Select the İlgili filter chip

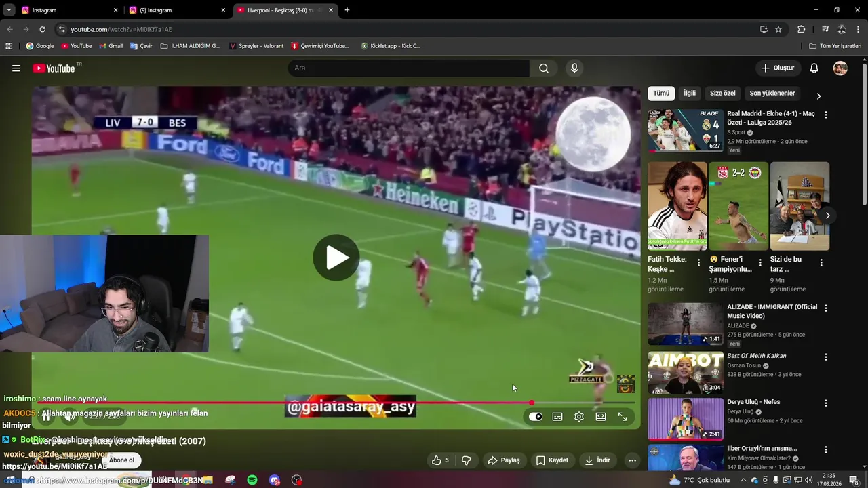(x=690, y=94)
